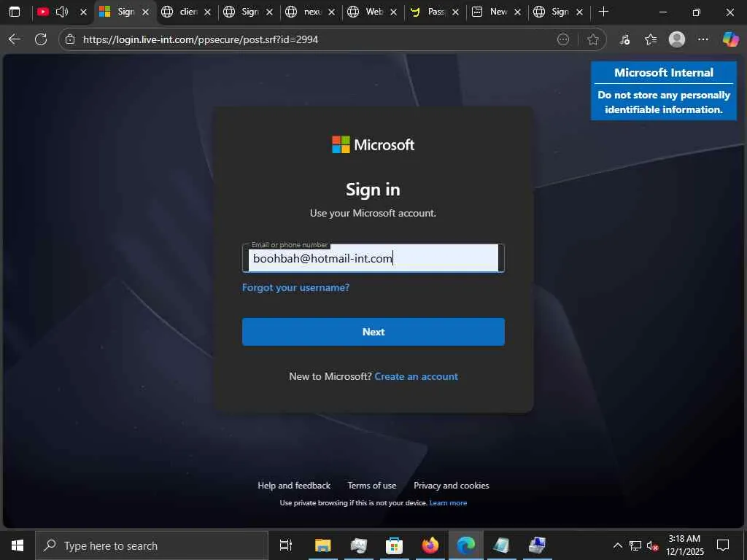Show hidden system tray icons
The image size is (747, 560).
[x=617, y=545]
